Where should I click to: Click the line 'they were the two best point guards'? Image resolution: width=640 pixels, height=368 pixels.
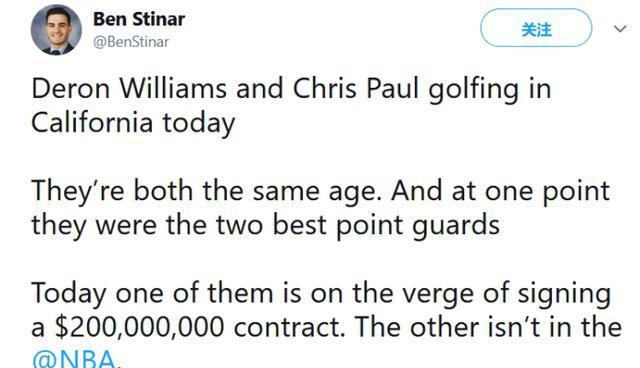click(x=265, y=226)
